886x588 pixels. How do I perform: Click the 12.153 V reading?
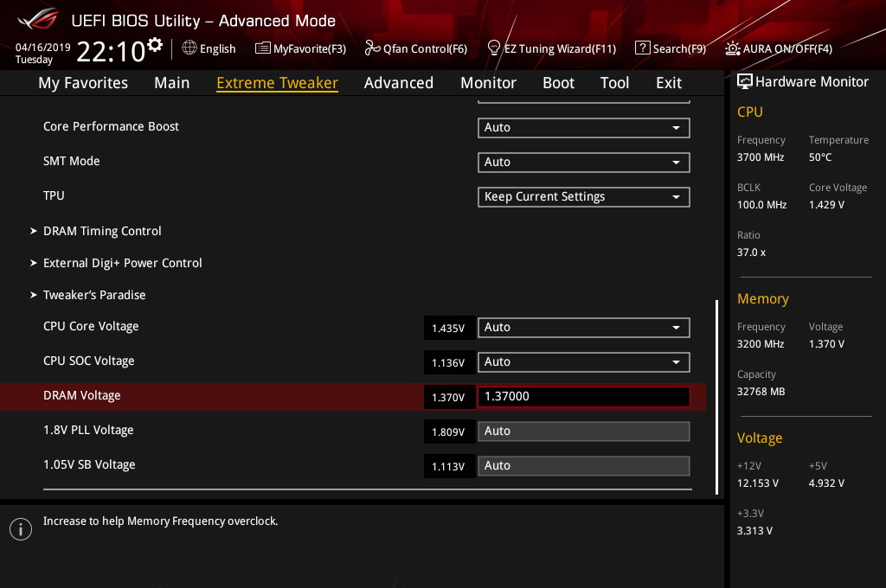758,483
